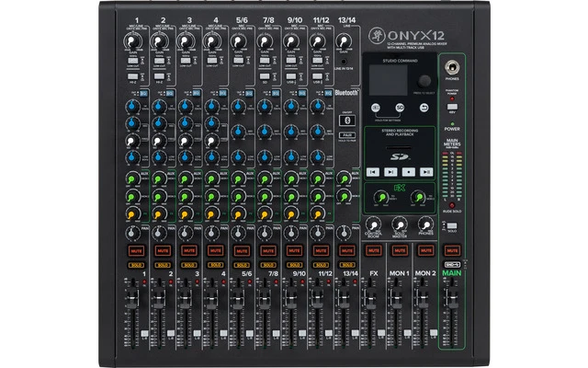Image resolution: width=588 pixels, height=368 pixels.
Task: Toggle the 48V phantom power switch
Action: pyautogui.click(x=452, y=107)
